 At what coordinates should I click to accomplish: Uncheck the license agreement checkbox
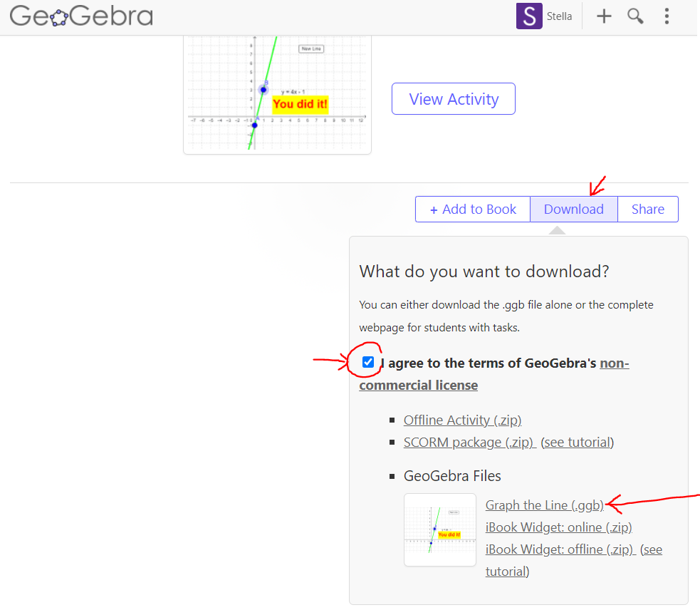pyautogui.click(x=368, y=362)
